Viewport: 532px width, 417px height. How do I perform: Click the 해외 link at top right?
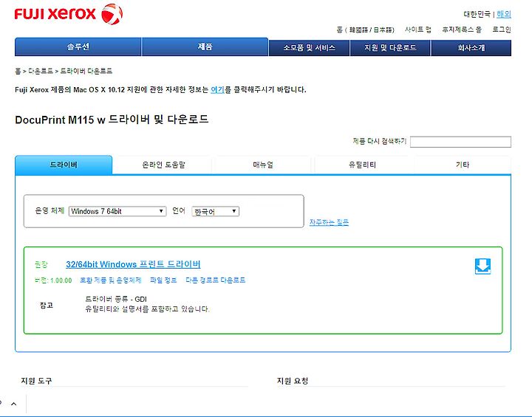click(x=504, y=14)
